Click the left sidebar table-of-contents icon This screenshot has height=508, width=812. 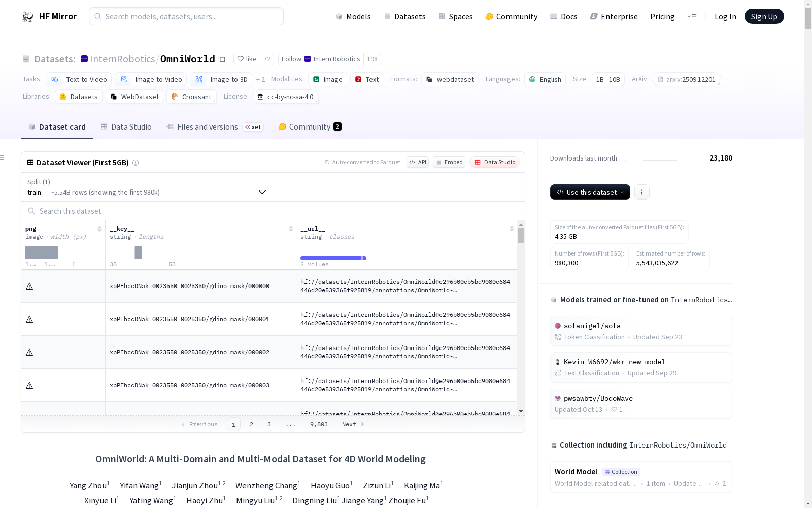click(x=2, y=157)
